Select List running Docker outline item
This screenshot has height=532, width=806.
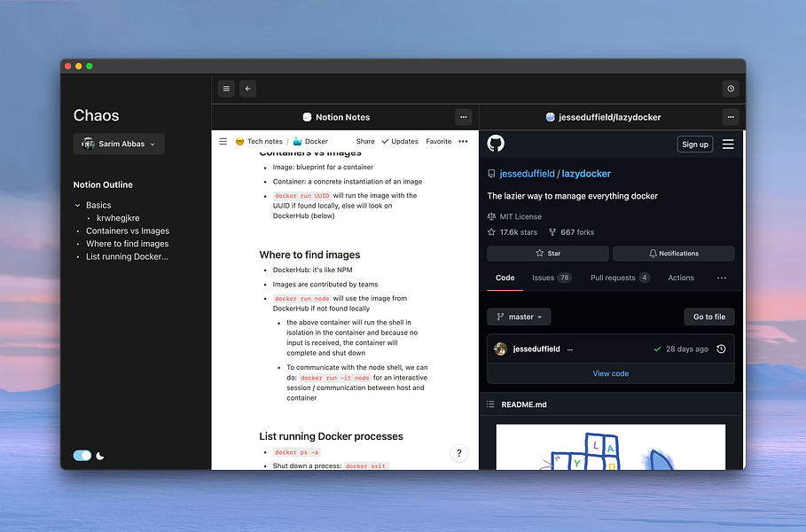(127, 256)
